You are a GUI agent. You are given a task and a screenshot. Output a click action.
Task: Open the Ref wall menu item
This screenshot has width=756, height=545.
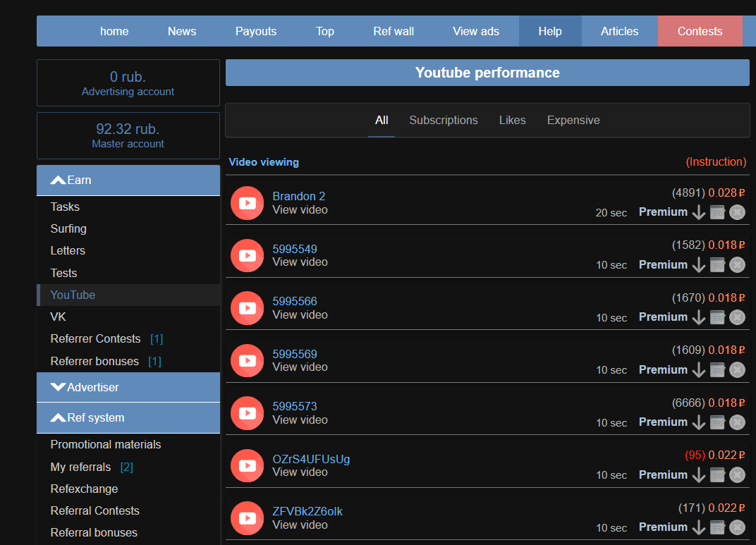[394, 31]
